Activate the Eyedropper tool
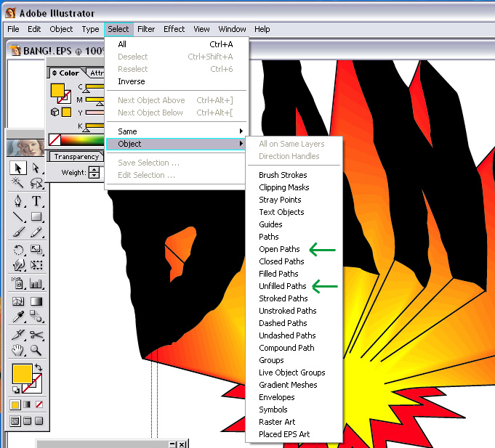This screenshot has width=495, height=448. [x=18, y=317]
